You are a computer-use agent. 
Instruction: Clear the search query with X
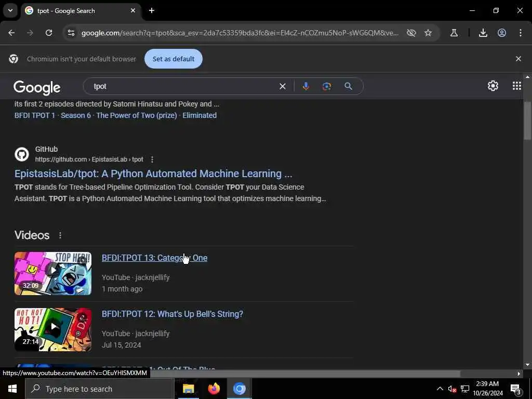[282, 86]
